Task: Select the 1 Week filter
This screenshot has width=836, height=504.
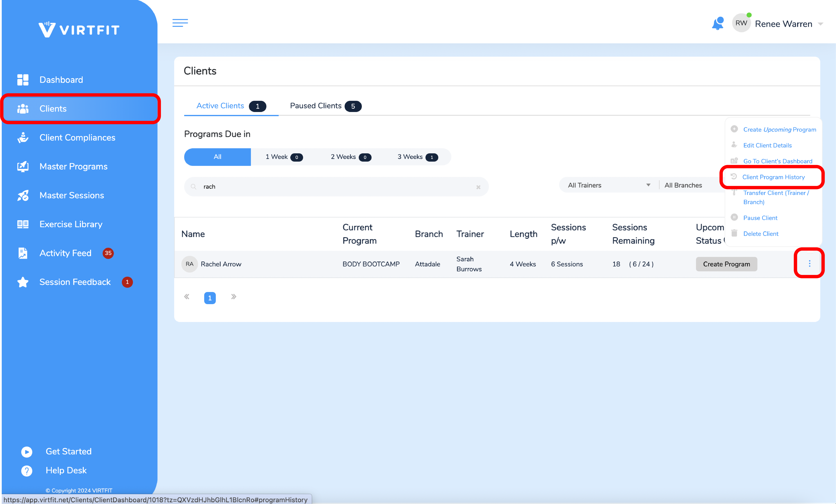Action: coord(284,157)
